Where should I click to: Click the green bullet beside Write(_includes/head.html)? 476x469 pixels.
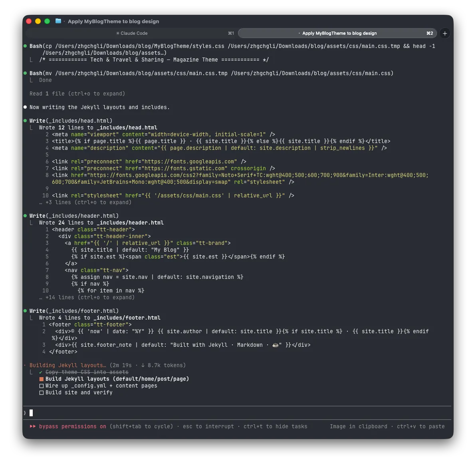(x=26, y=121)
